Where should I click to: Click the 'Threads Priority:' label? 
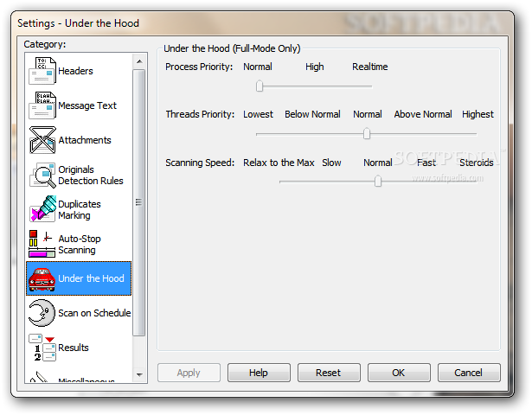coord(200,114)
